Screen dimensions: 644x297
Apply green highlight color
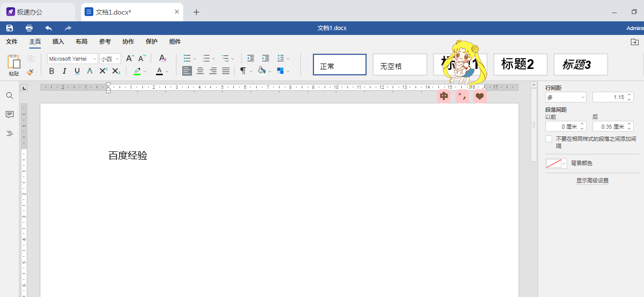tap(137, 71)
